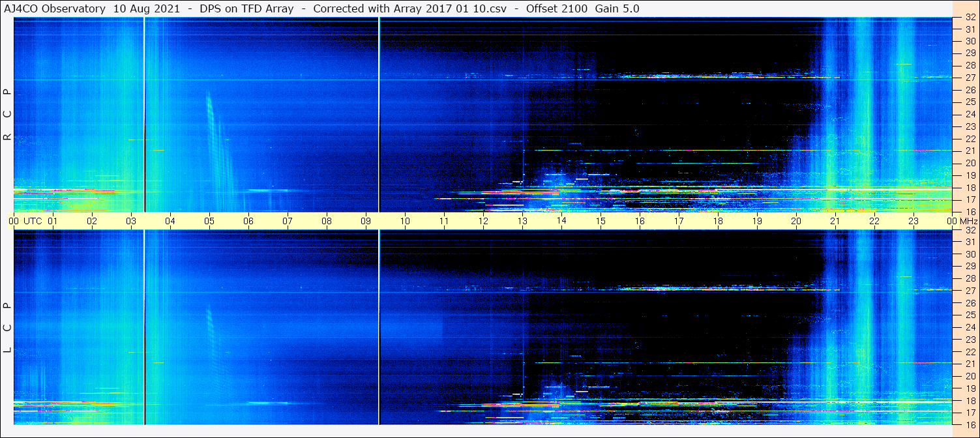This screenshot has height=438, width=980.
Task: Select the 'Offset 2100' header value
Action: [556, 8]
